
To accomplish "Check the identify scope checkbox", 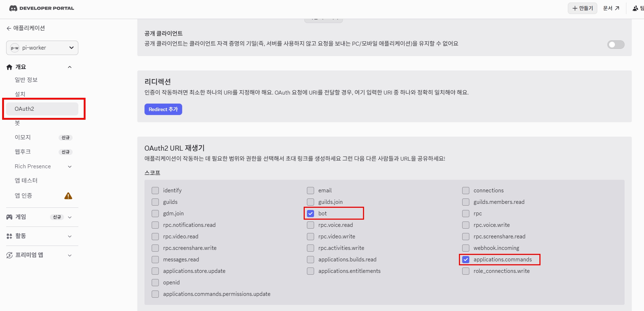I will point(155,191).
